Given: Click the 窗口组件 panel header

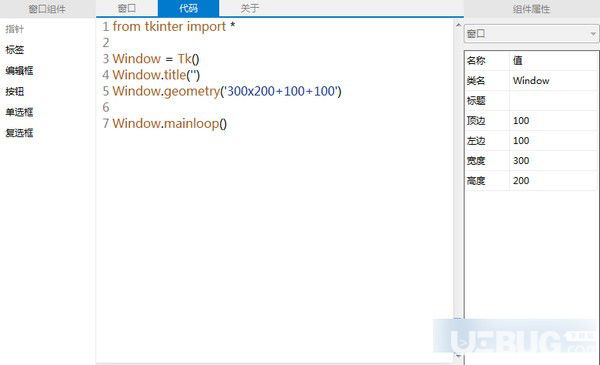Looking at the screenshot, I should [47, 8].
